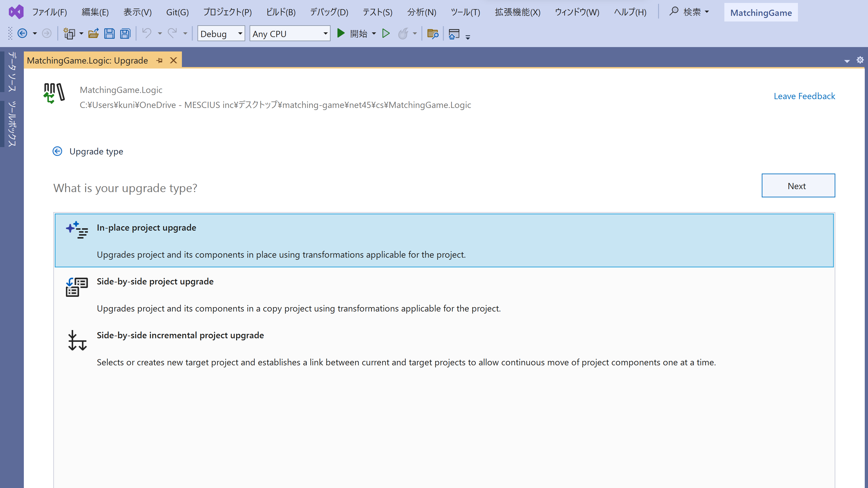868x488 pixels.
Task: Click the MatchingGame.Logic project name heading
Action: pyautogui.click(x=121, y=90)
